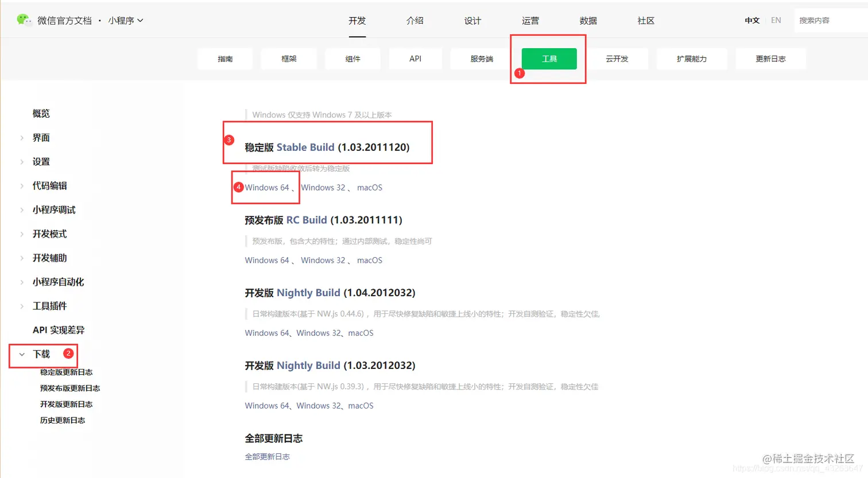
Task: Expand the 小程序调试 sidebar section
Action: click(x=54, y=210)
